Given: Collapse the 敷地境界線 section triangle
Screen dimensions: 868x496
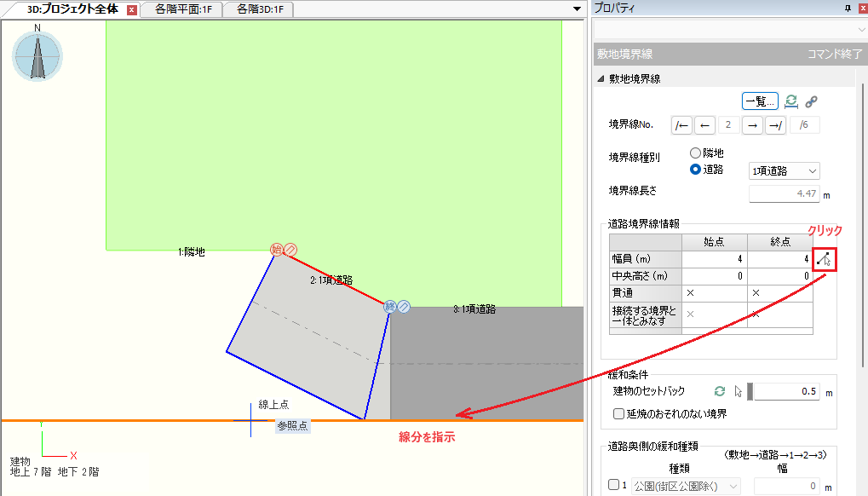Looking at the screenshot, I should click(601, 79).
